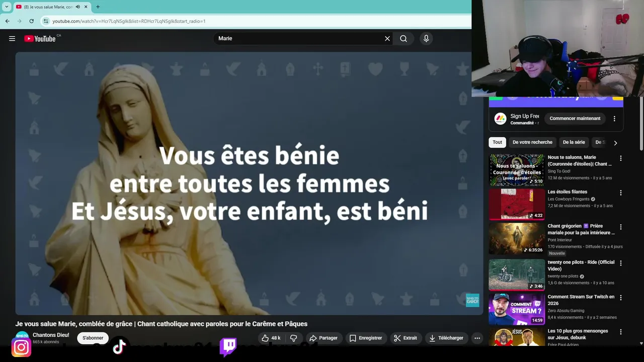Clear the search box with the X
The image size is (644, 362).
(x=387, y=39)
